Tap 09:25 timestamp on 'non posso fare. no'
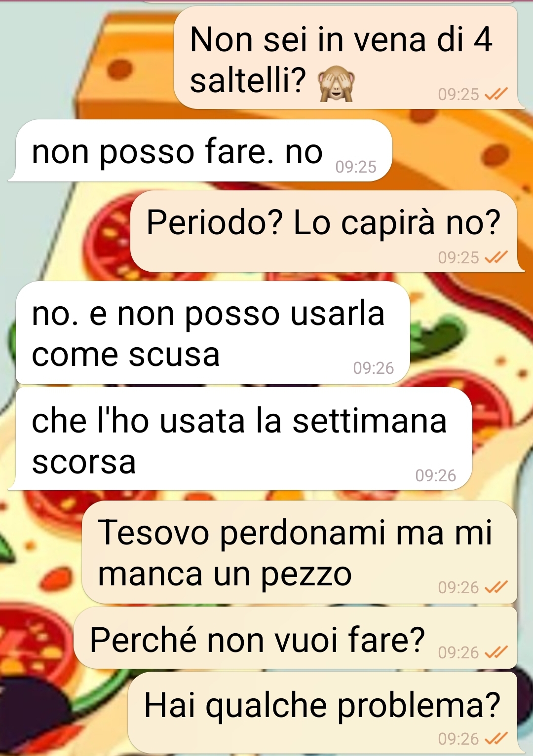533x756 pixels. (356, 167)
